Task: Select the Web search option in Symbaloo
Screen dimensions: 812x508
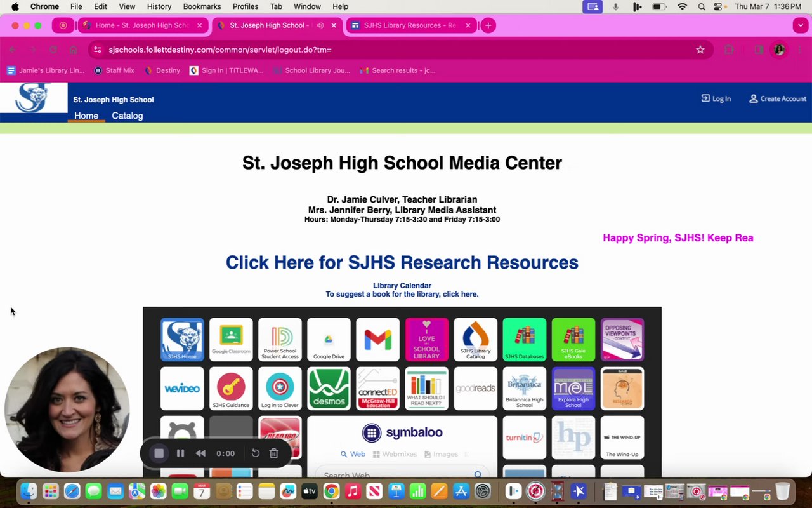Action: pos(353,454)
